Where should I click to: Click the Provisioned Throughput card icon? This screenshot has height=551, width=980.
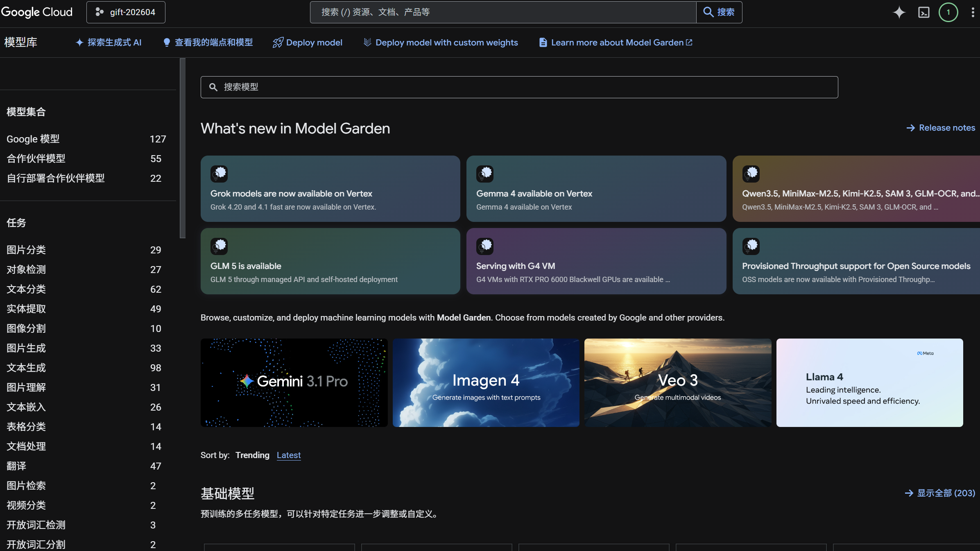coord(751,246)
